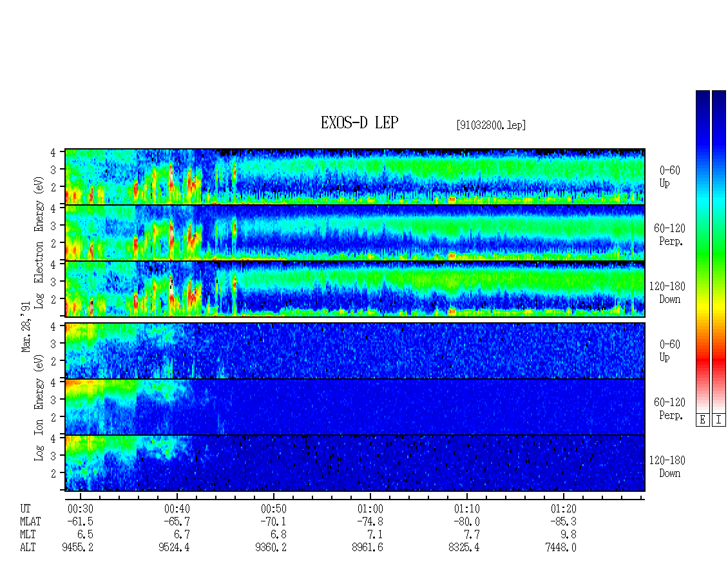728x564 pixels.
Task: Click the MLT value 6.8
Action: pyautogui.click(x=278, y=535)
